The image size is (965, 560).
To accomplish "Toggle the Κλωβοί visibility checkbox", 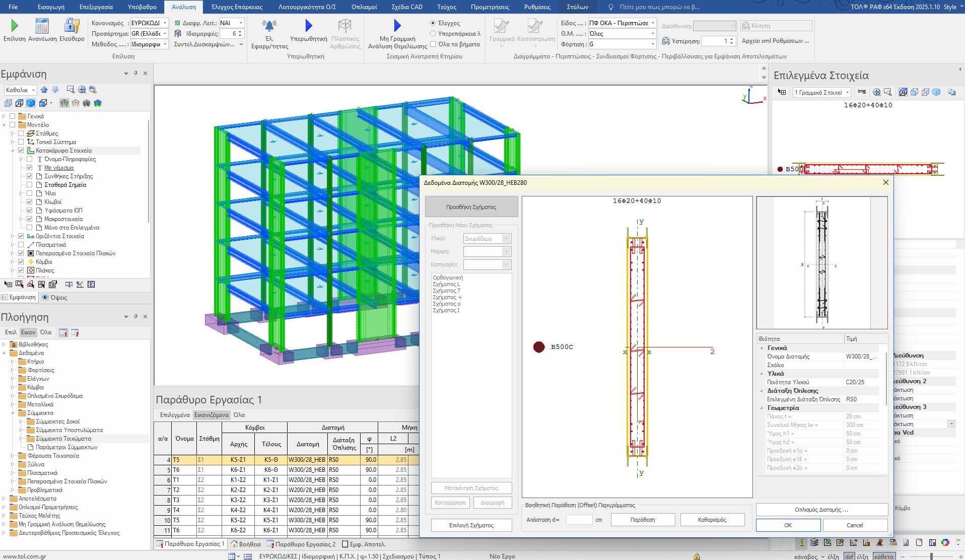I will point(30,202).
